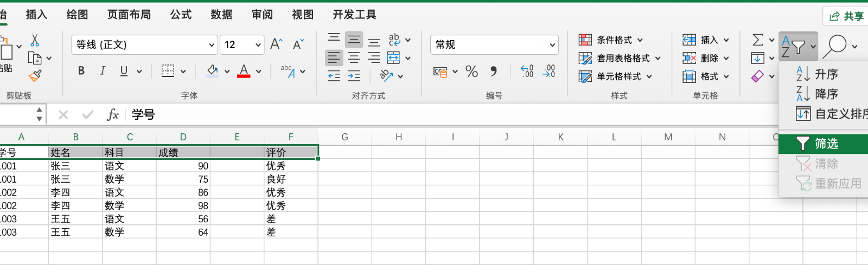Open the 数据 tab
868x265 pixels.
coord(221,15)
